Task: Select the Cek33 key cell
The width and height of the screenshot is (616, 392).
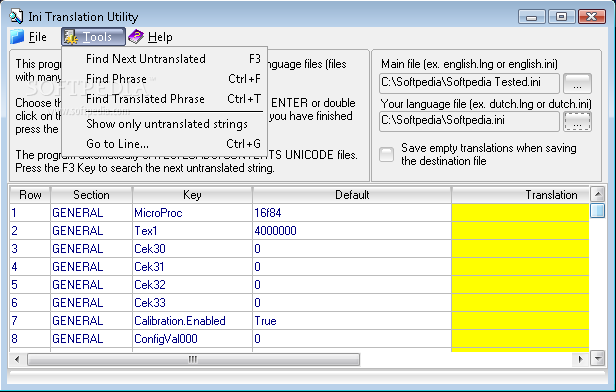Action: 192,303
